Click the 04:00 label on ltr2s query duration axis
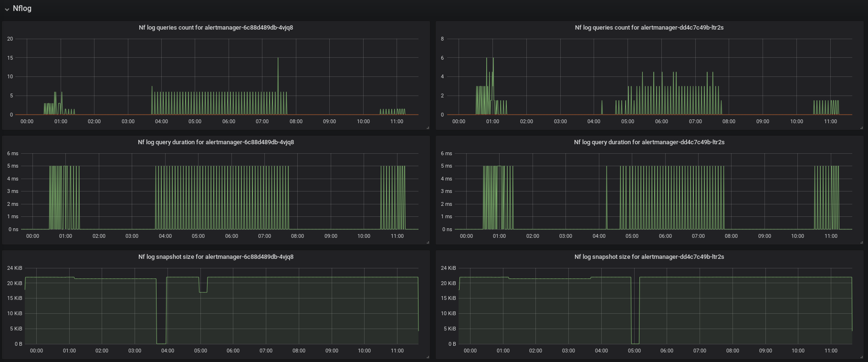 tap(599, 236)
